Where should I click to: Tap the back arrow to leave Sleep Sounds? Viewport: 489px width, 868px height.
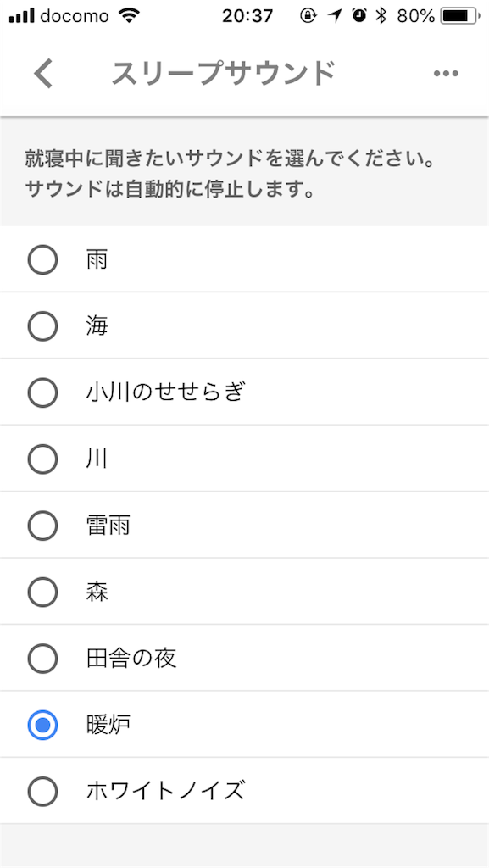point(43,74)
